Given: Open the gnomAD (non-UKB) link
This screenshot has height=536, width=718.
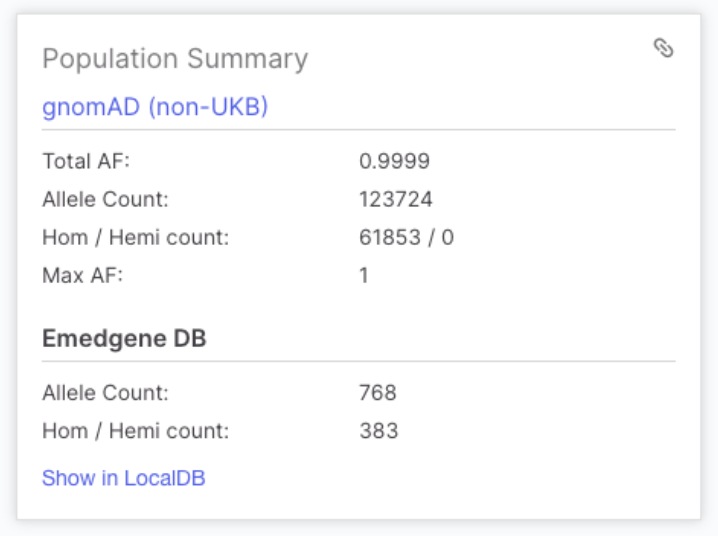Looking at the screenshot, I should pyautogui.click(x=155, y=107).
